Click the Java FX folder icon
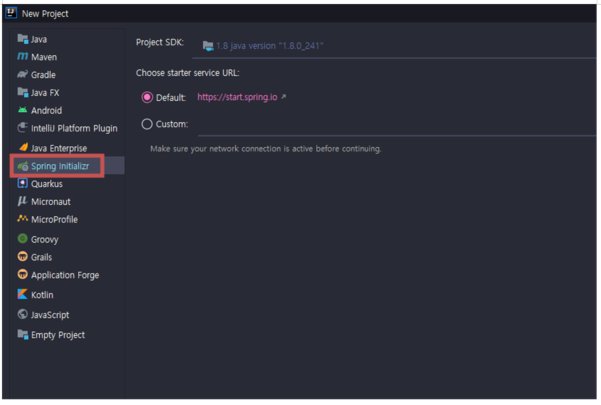This screenshot has width=601, height=405. point(23,92)
